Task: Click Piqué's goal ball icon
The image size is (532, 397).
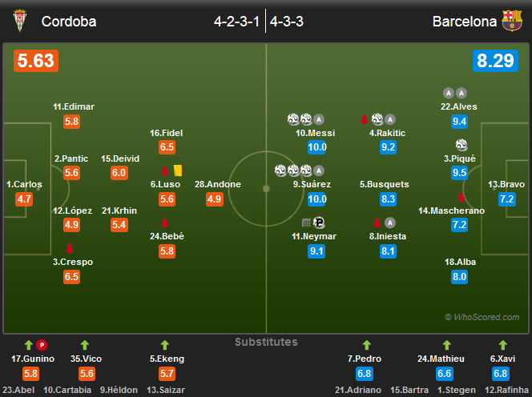Action: 461,145
